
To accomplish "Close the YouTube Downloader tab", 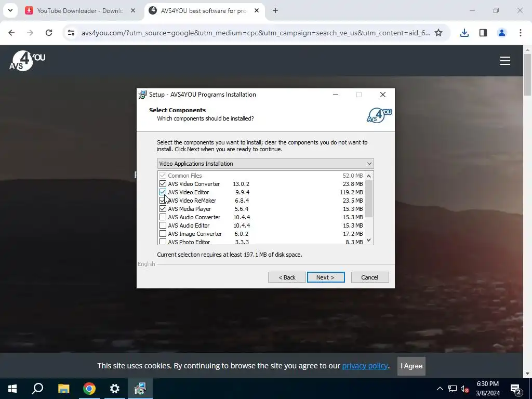I will tap(133, 10).
